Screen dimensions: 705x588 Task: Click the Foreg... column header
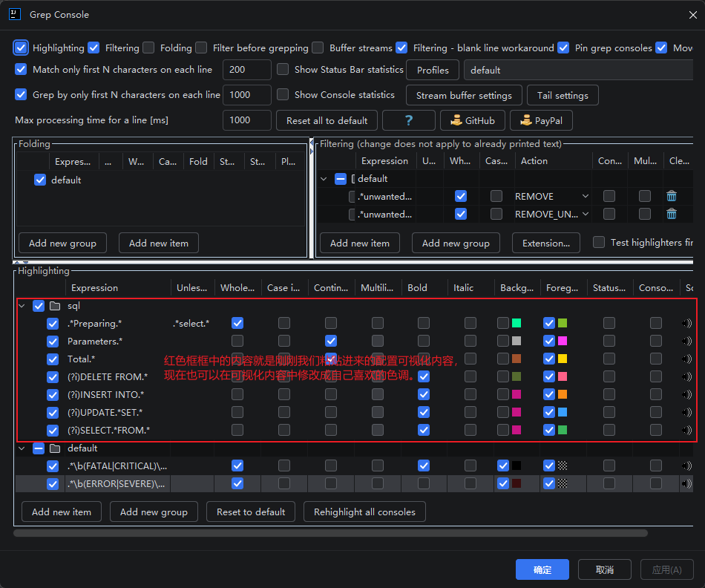coord(563,288)
